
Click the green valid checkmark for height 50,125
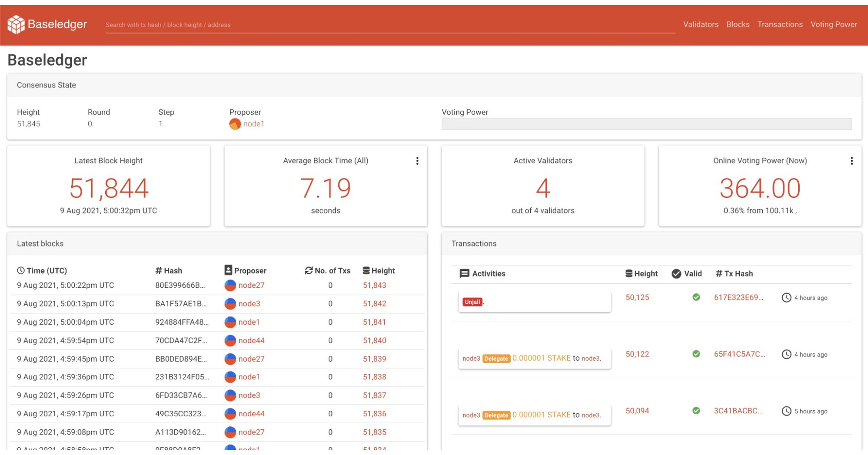coord(696,297)
